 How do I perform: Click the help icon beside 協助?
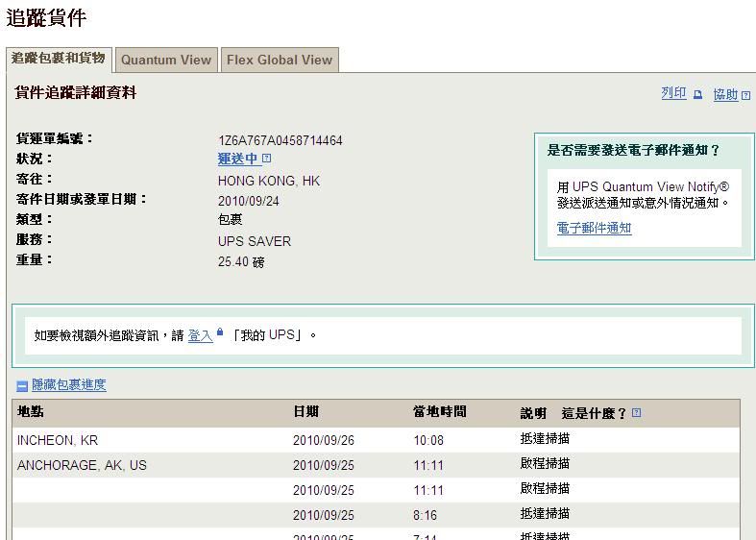746,95
